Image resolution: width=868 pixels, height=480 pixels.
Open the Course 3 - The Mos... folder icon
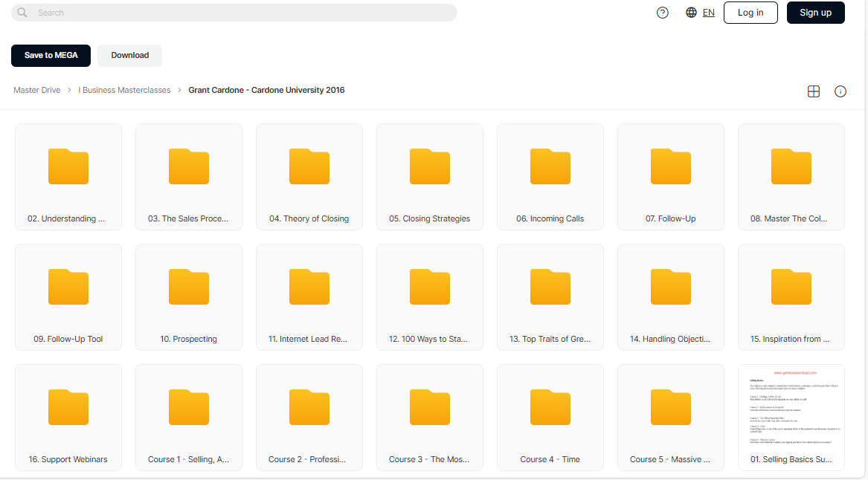(x=430, y=408)
